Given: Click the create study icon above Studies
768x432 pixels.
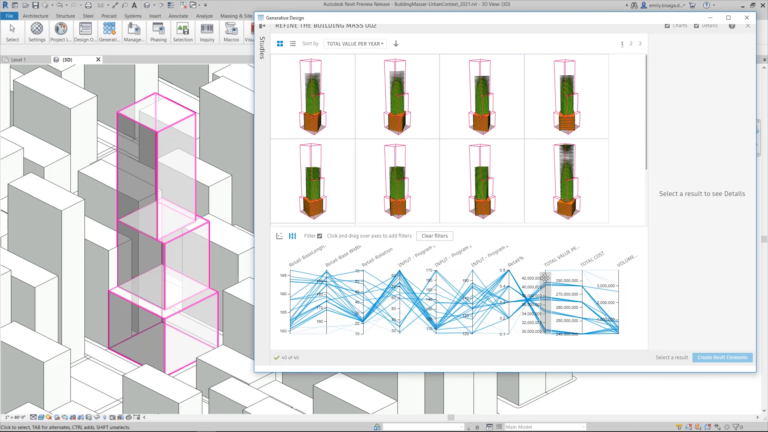Looking at the screenshot, I should tap(262, 25).
